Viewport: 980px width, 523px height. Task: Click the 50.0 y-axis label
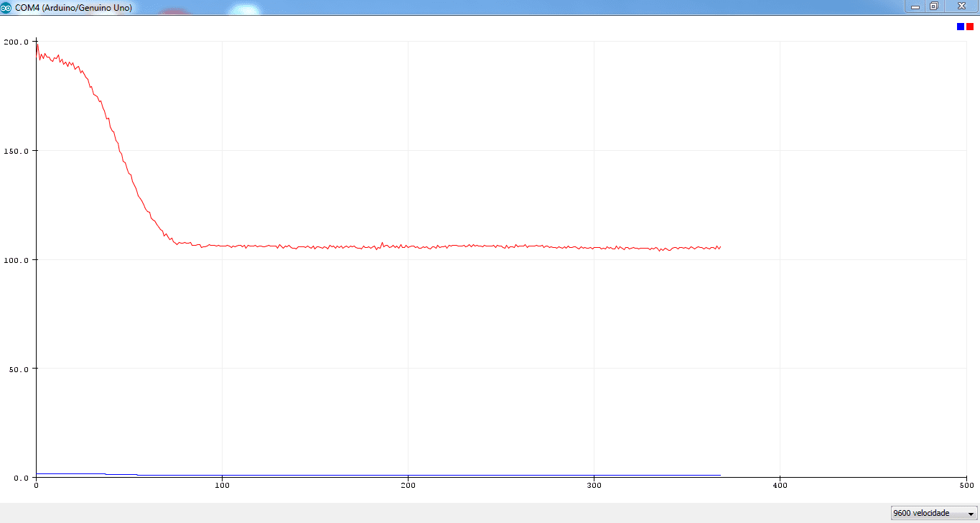pos(18,369)
